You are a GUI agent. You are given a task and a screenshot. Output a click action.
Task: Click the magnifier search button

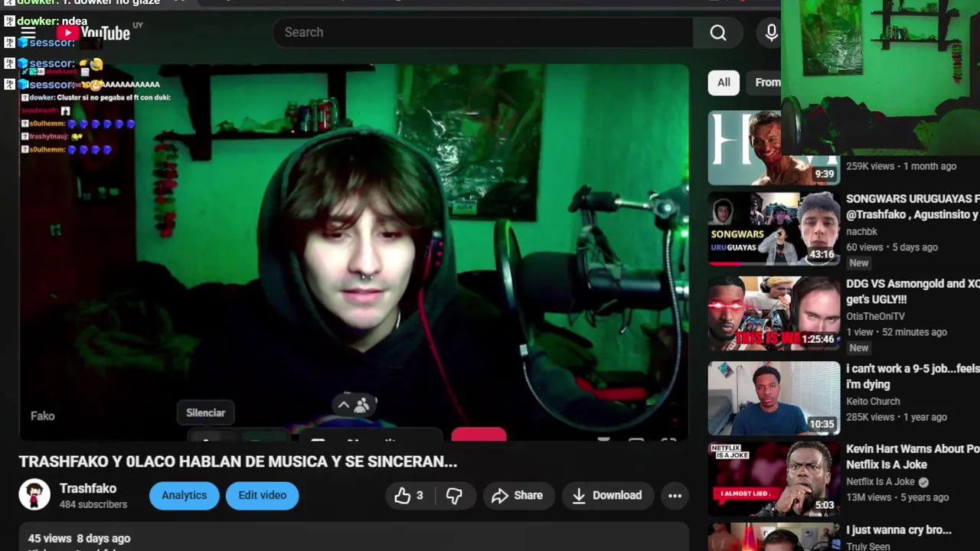[718, 32]
